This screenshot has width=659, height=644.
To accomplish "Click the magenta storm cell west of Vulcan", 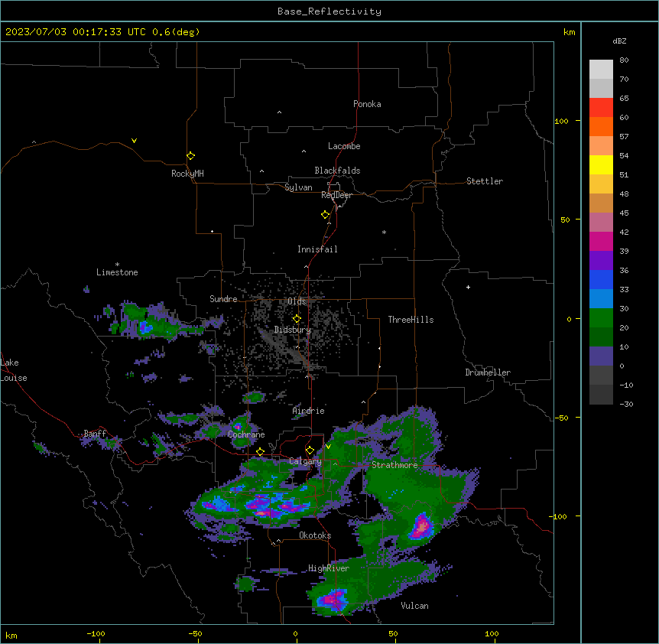I will [333, 599].
